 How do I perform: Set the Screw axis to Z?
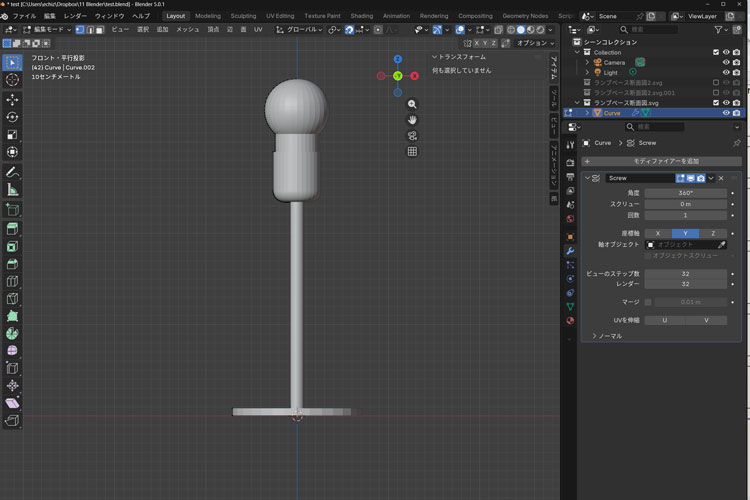712,233
